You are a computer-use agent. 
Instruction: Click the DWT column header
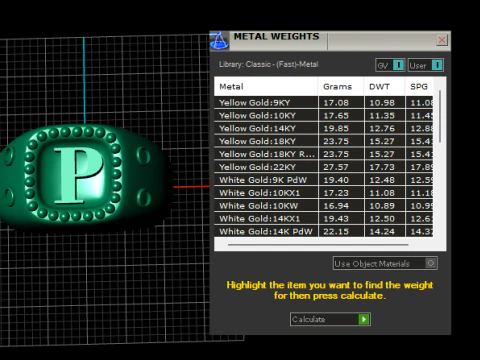click(385, 87)
